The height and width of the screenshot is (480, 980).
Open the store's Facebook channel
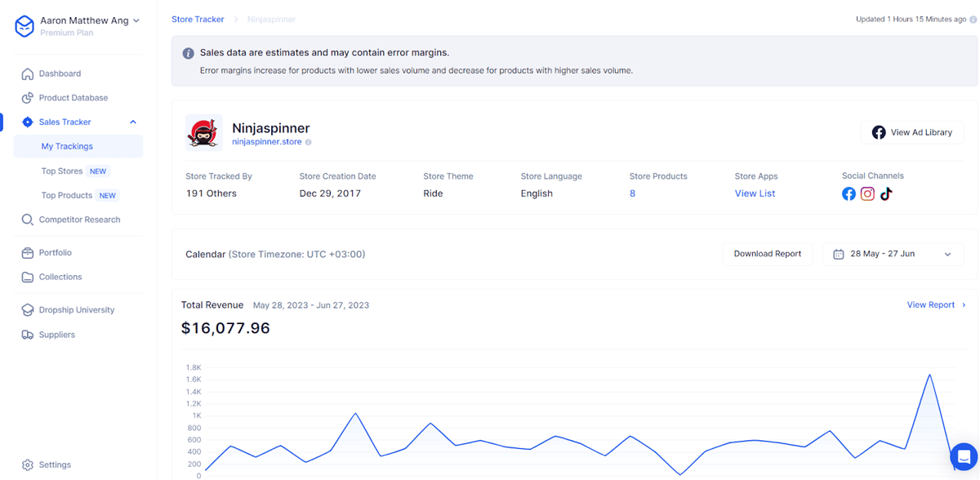(849, 193)
